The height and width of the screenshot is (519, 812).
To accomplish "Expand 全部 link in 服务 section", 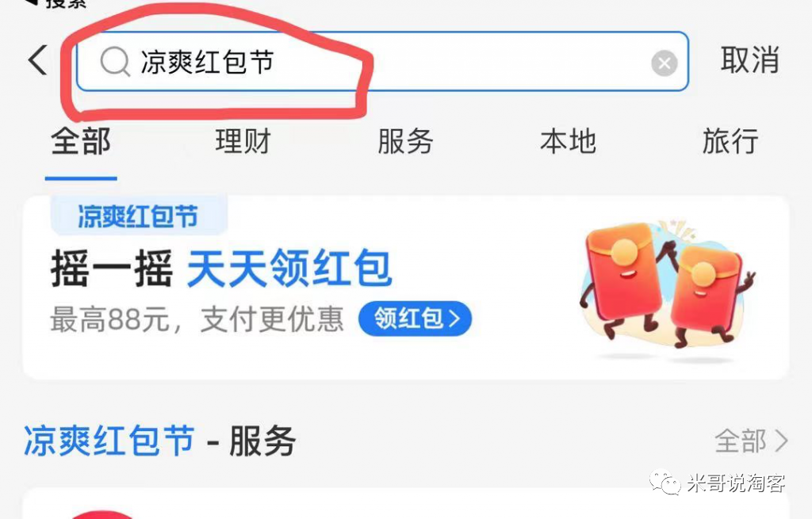I will (x=741, y=441).
